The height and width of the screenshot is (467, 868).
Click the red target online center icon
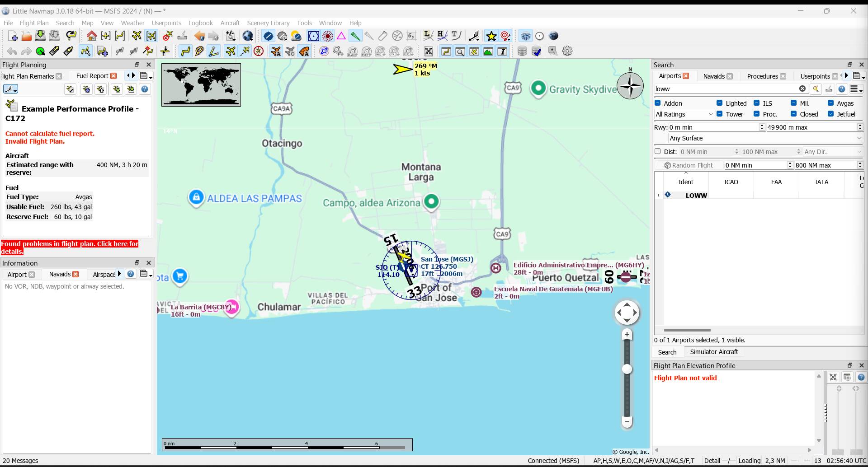505,36
